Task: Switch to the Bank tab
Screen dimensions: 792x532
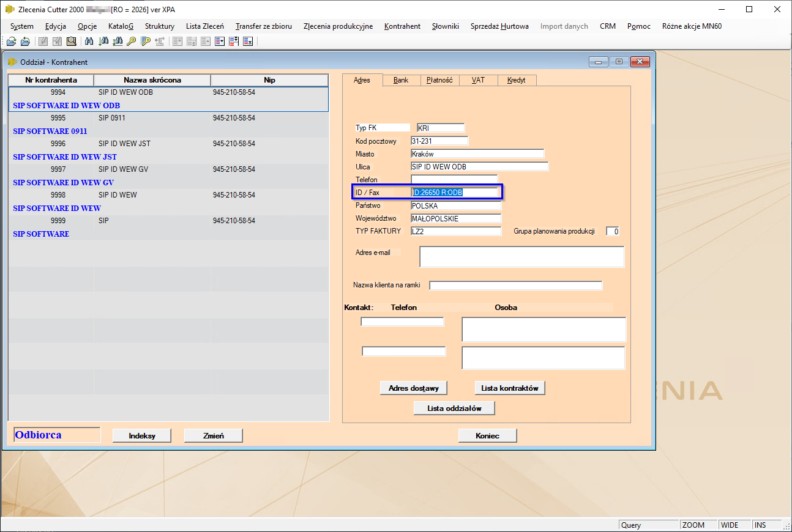Action: (x=401, y=80)
